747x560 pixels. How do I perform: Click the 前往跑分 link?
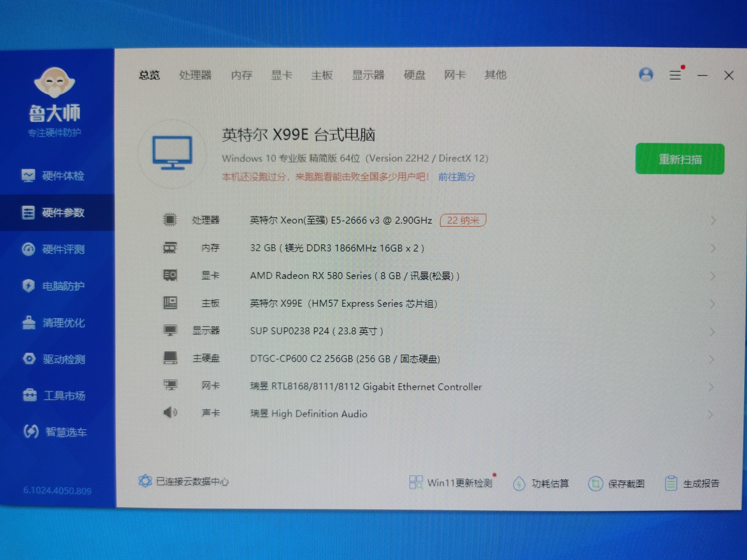[x=457, y=177]
